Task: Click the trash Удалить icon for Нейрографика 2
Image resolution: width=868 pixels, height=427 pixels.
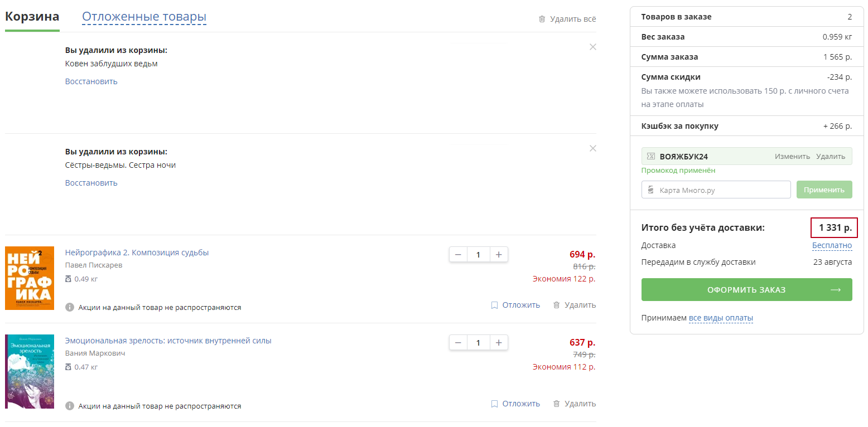Action: click(556, 305)
